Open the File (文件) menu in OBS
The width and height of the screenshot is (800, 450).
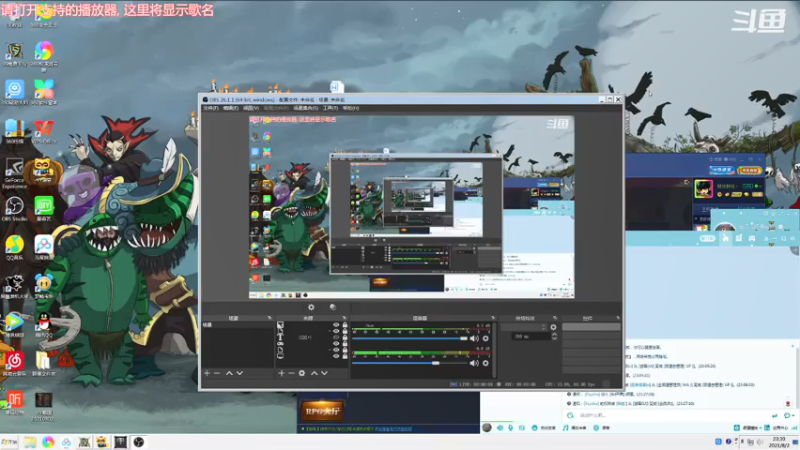click(211, 108)
